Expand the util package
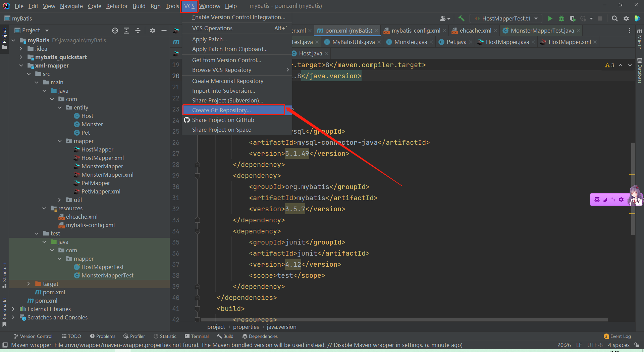The height and width of the screenshot is (352, 644). pos(59,200)
